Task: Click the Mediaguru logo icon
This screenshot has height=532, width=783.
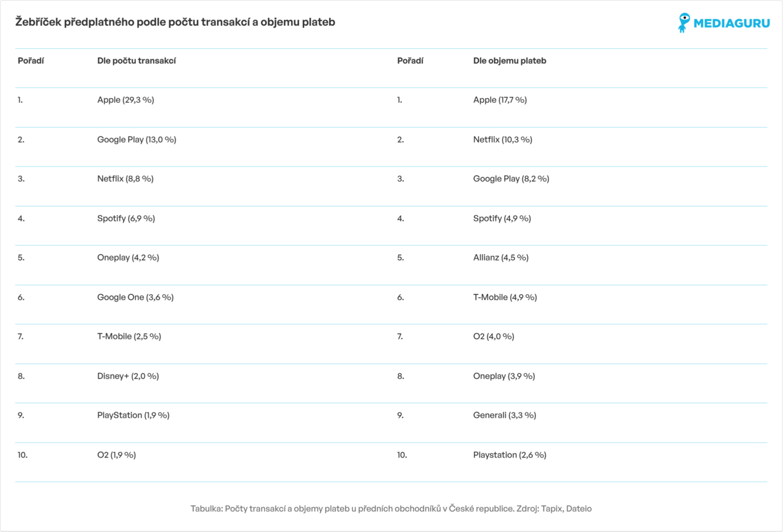Action: point(684,23)
